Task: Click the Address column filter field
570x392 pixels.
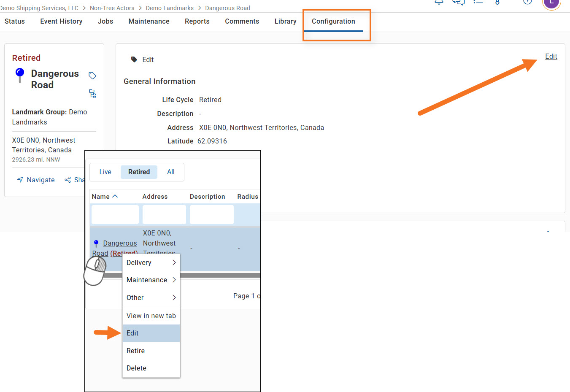Action: click(164, 215)
